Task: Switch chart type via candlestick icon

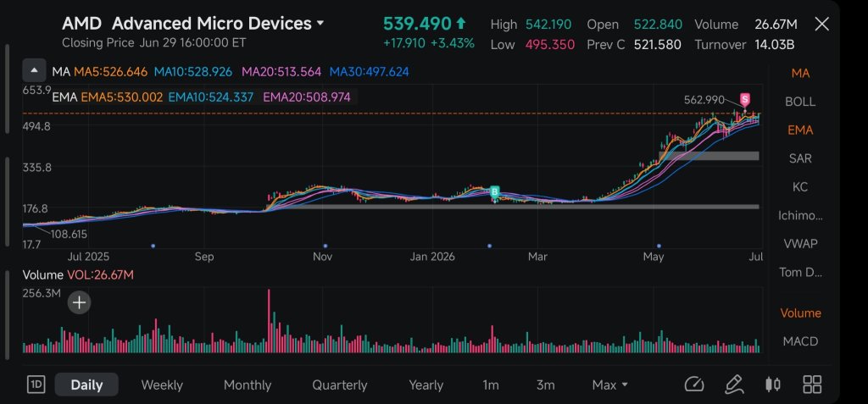Action: [773, 385]
